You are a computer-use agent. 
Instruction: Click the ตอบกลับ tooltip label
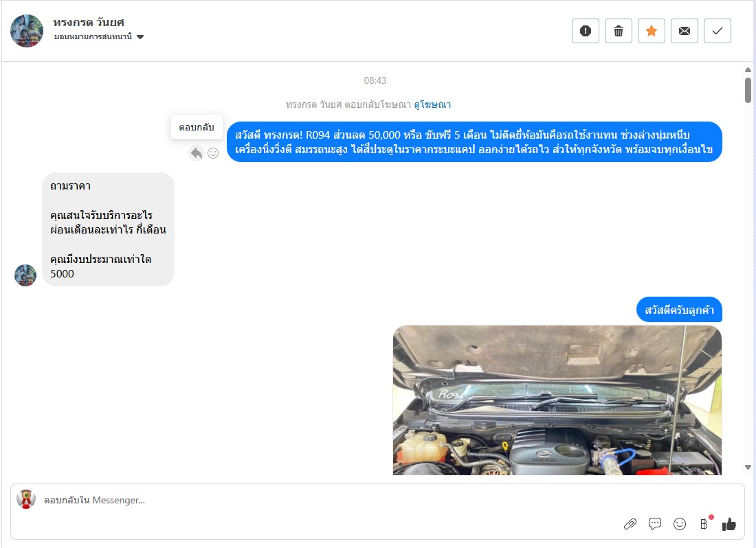[x=197, y=127]
